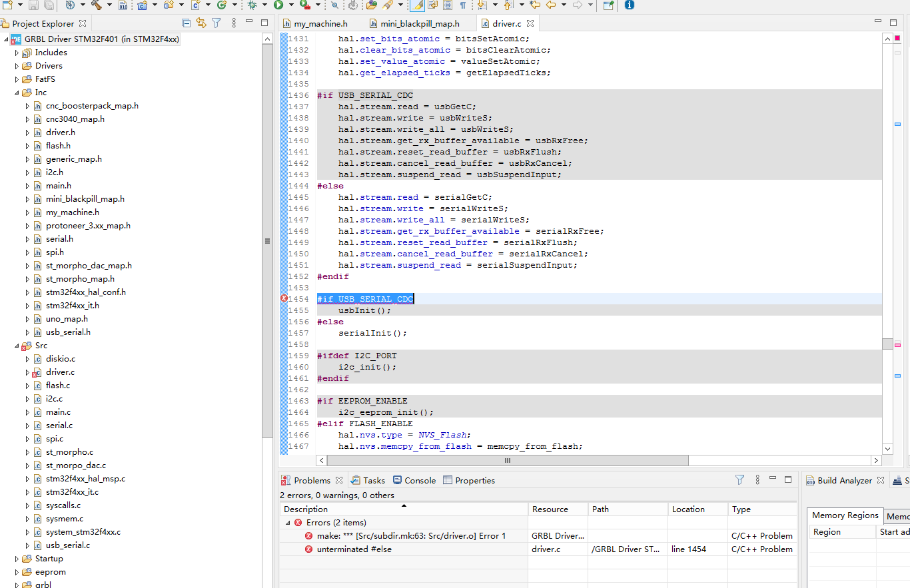Screen dimensions: 910x588
Task: Click the binary 010 toolbar icon
Action: [123, 5]
